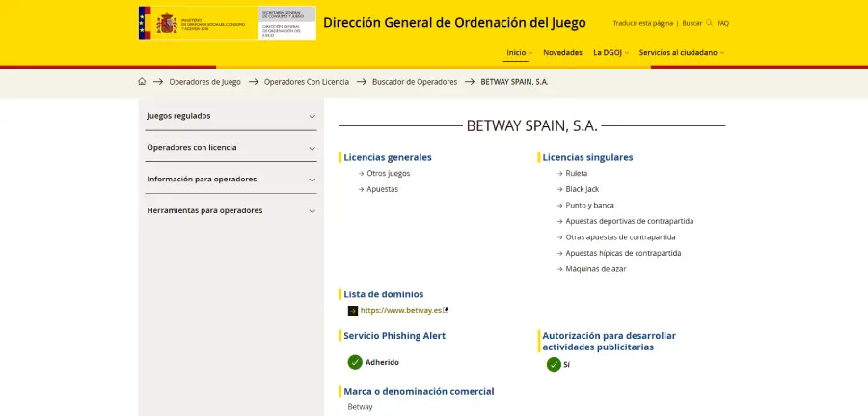Click Apuestas hípicas de contrapartida entry

(x=623, y=253)
